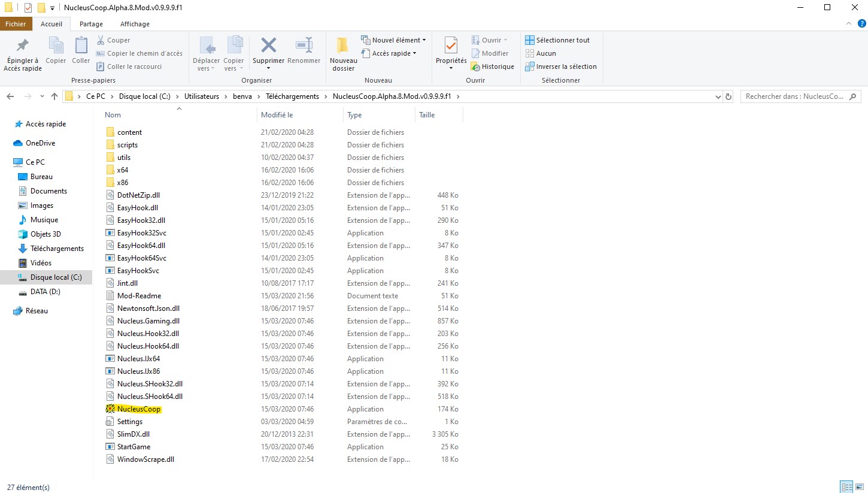Click the Supprimer delete X icon
The height and width of the screenshot is (493, 868).
268,46
